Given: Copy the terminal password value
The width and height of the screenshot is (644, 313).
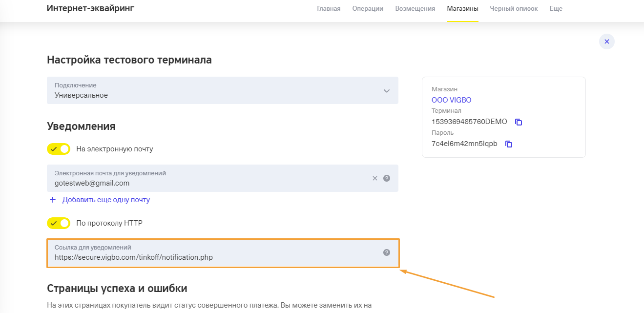Looking at the screenshot, I should (509, 144).
